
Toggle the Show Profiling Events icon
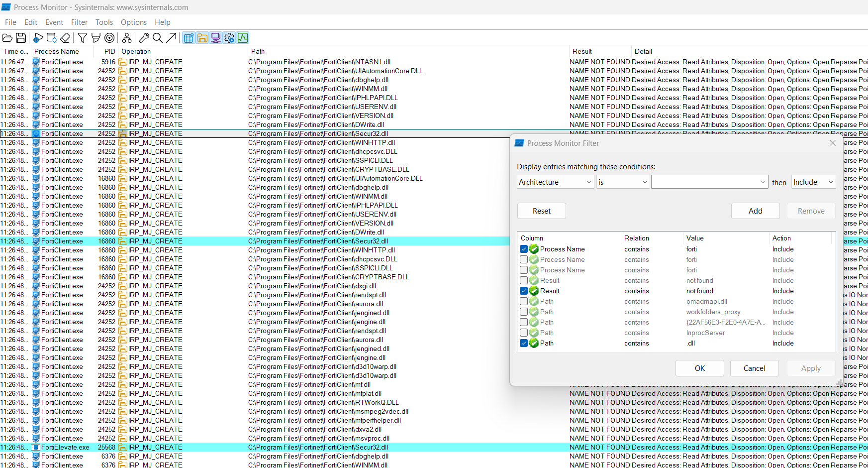click(x=242, y=38)
